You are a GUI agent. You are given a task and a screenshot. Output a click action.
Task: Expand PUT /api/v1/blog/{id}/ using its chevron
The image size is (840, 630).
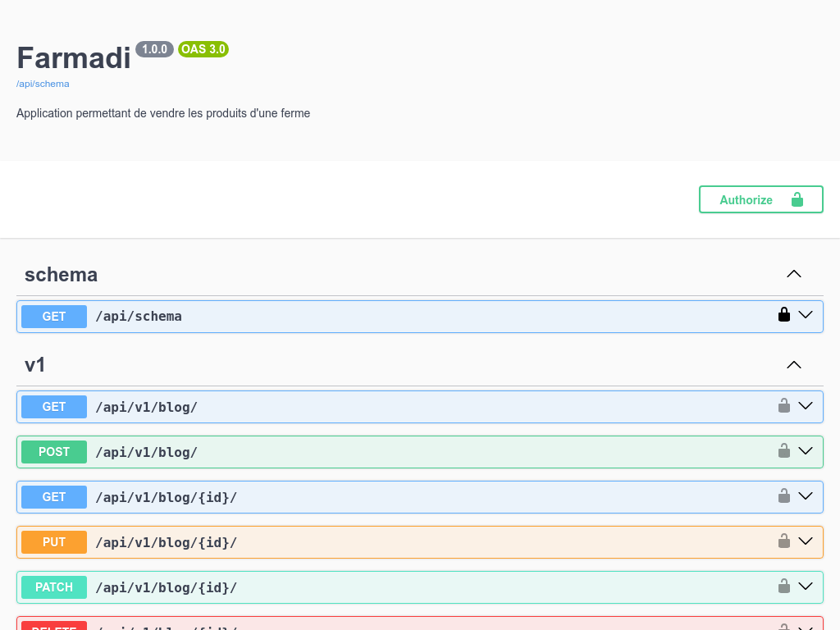[x=806, y=541]
